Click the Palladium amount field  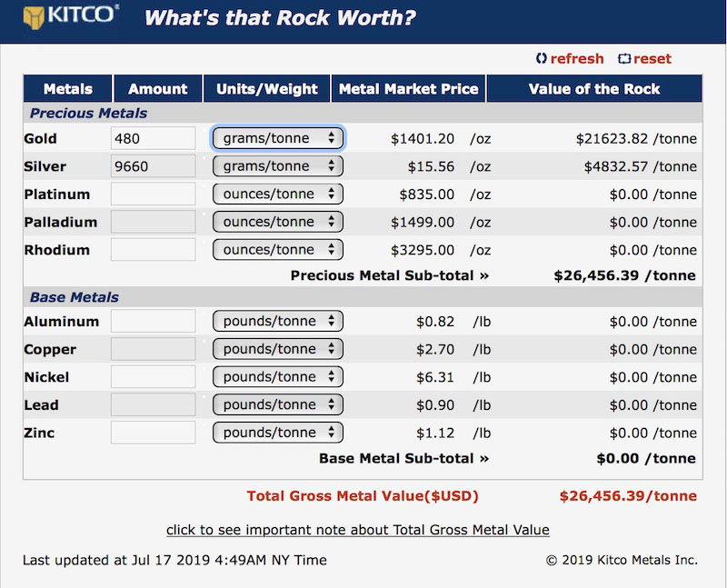click(x=153, y=222)
